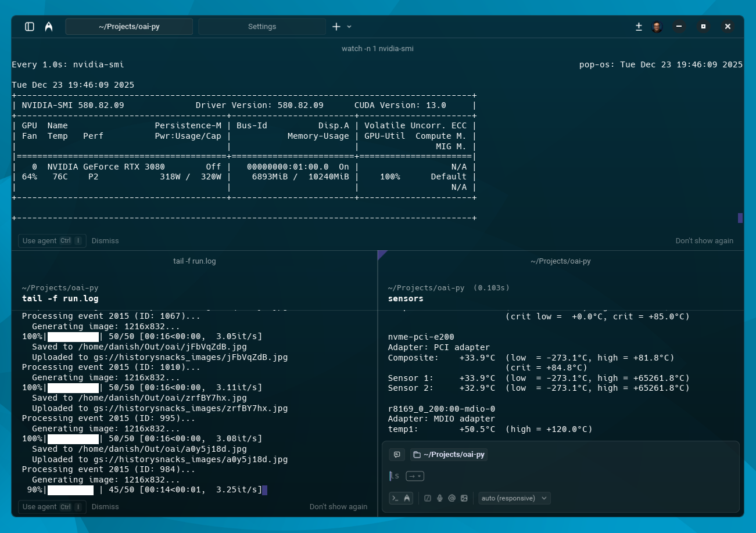Open the user profile avatar
Viewport: 756px width, 533px height.
click(x=657, y=27)
